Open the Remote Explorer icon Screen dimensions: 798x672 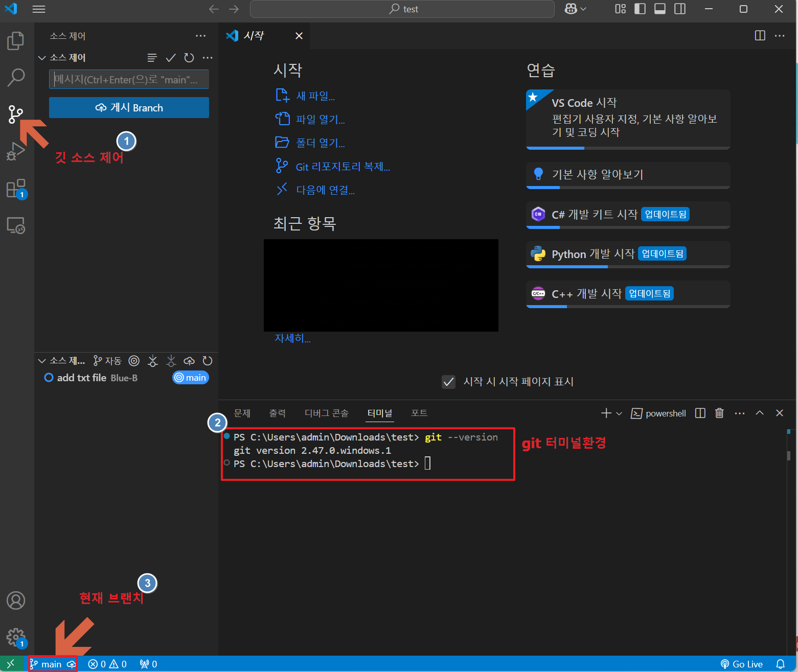tap(16, 225)
